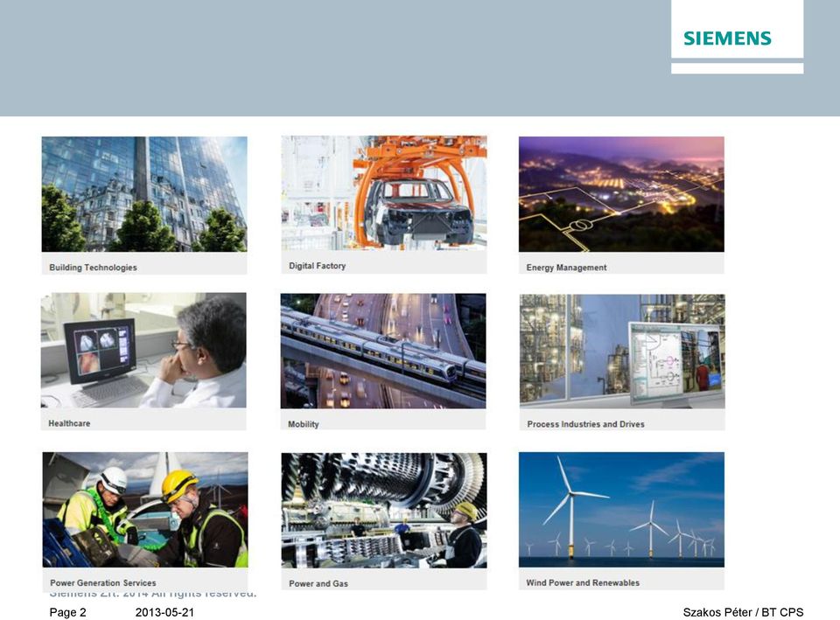Click the Digital Factory label
This screenshot has width=840, height=620.
click(317, 266)
